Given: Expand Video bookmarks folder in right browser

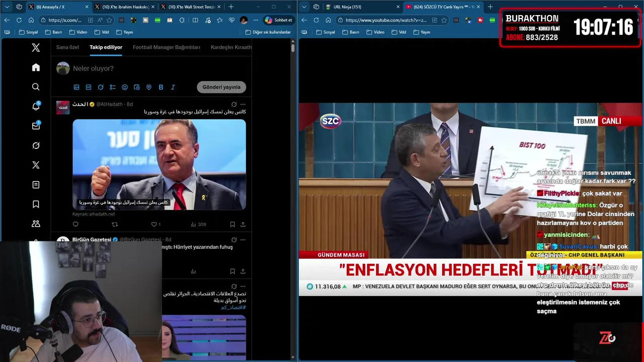Looking at the screenshot, I should coord(375,32).
